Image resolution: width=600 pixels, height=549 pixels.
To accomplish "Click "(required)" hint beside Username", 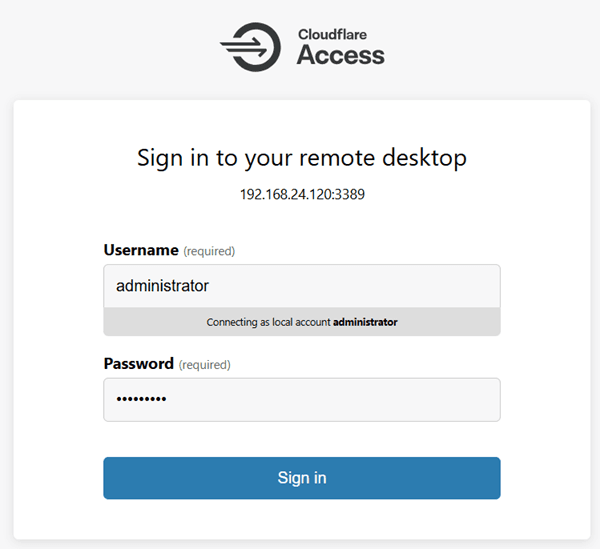I will (209, 251).
